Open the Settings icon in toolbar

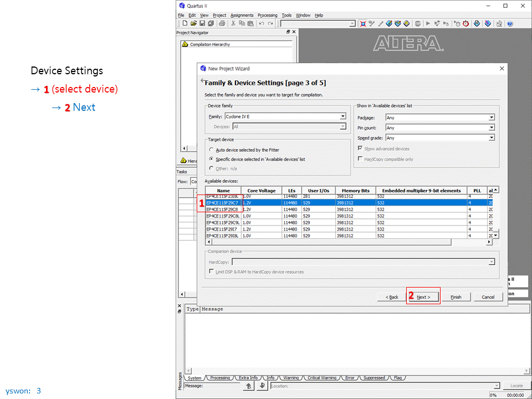371,23
